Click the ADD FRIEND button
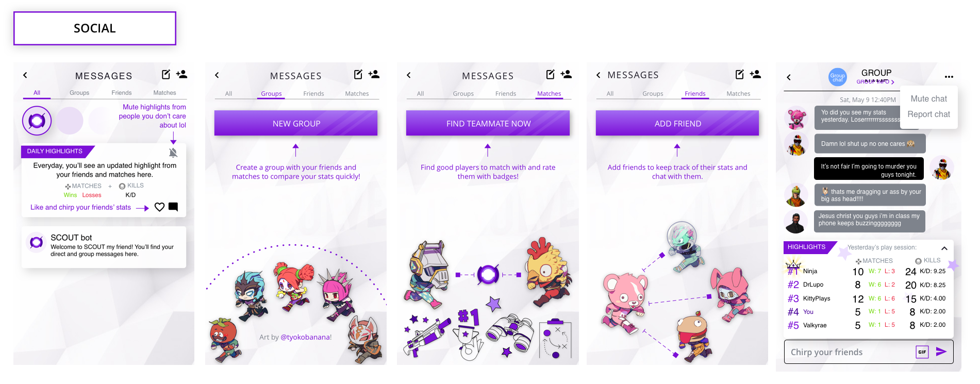 677,123
